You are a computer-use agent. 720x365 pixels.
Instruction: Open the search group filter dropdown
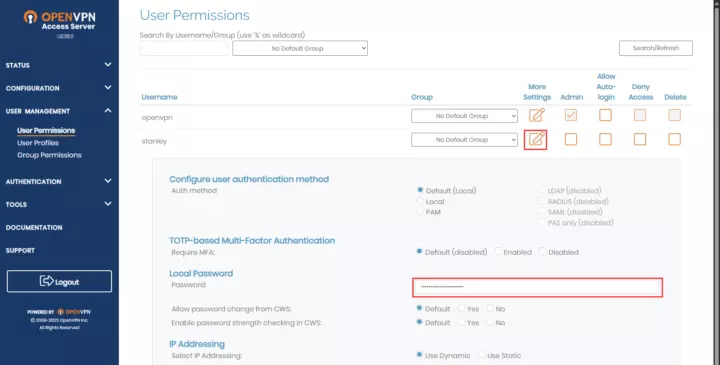(300, 48)
